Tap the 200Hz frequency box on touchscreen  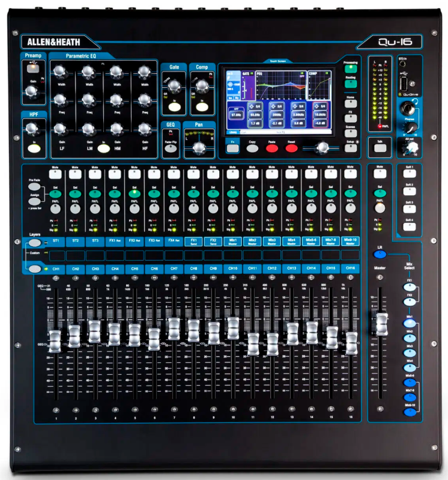[277, 115]
